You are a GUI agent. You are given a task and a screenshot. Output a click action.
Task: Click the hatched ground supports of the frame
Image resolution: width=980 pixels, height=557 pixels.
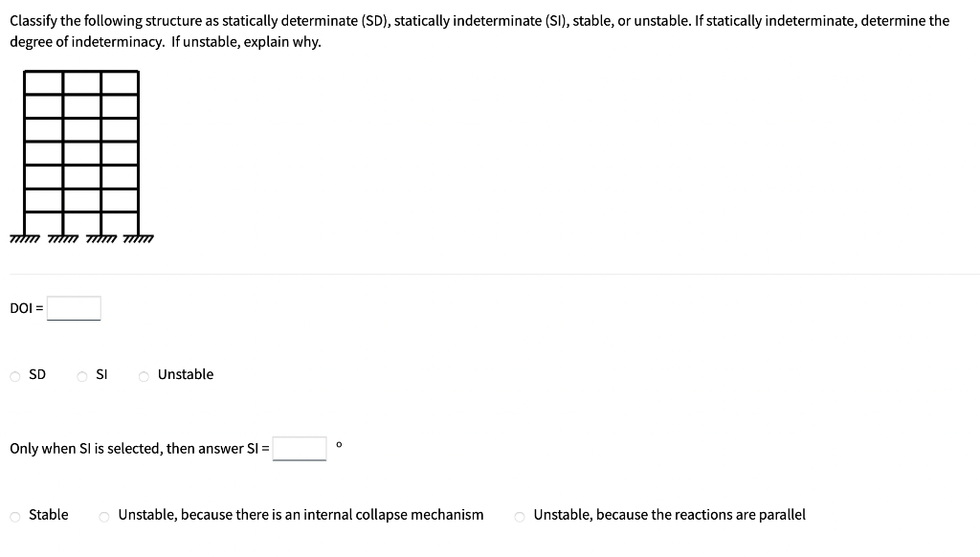(x=81, y=238)
